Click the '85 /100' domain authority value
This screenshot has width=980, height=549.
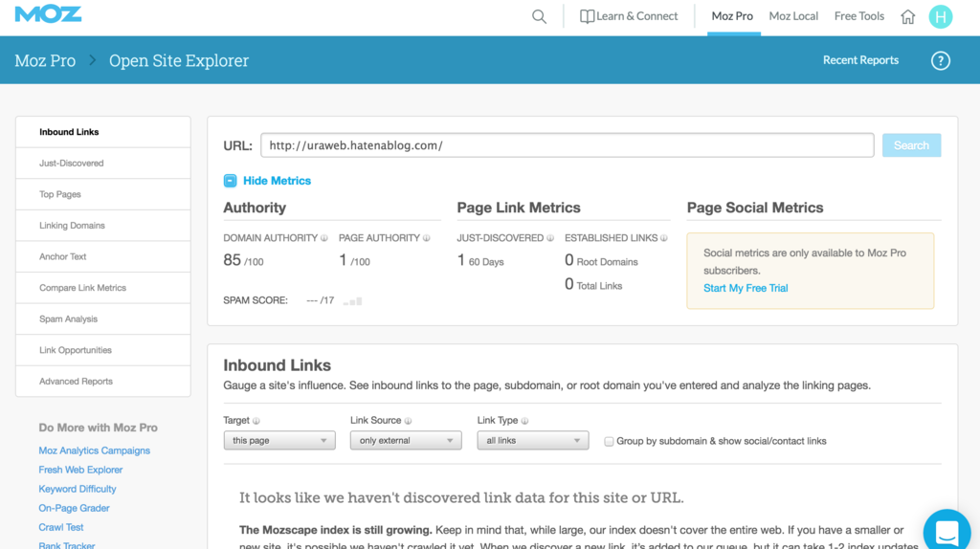click(x=243, y=260)
